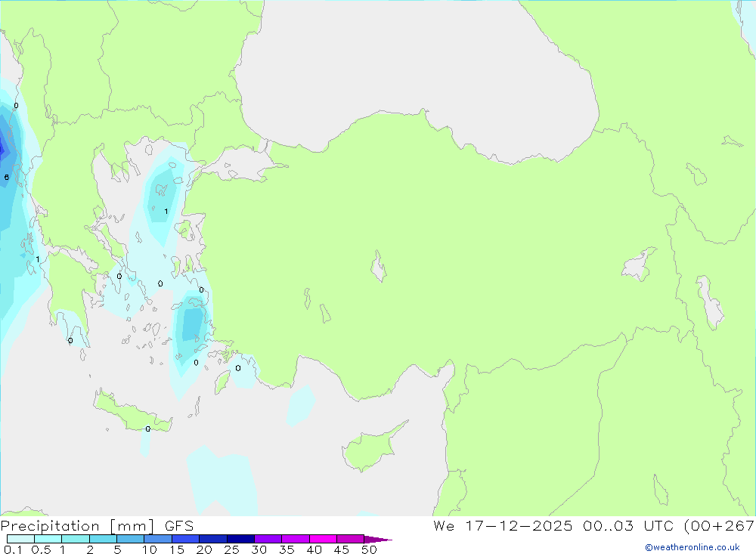Pick the 10–15 mm cornflower blue legend swatch

[x=158, y=539]
